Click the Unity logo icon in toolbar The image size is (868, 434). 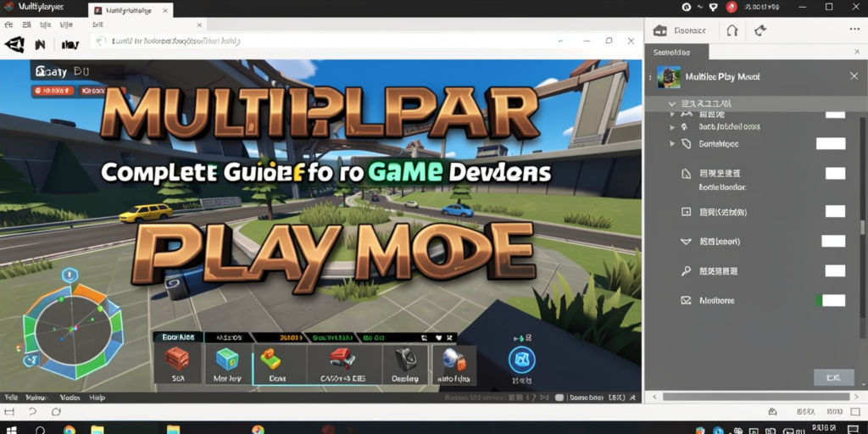click(15, 44)
